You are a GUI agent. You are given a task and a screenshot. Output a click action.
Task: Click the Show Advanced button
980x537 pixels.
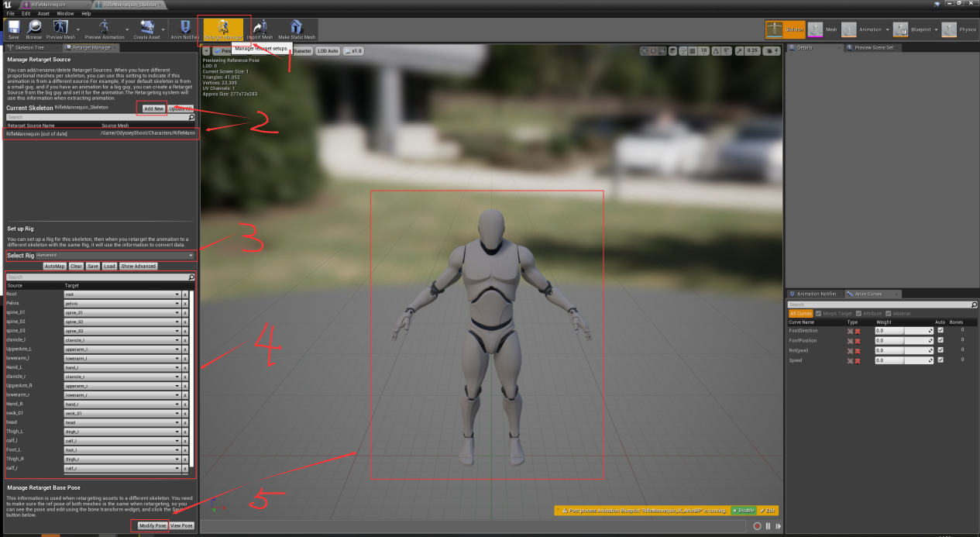click(x=138, y=266)
